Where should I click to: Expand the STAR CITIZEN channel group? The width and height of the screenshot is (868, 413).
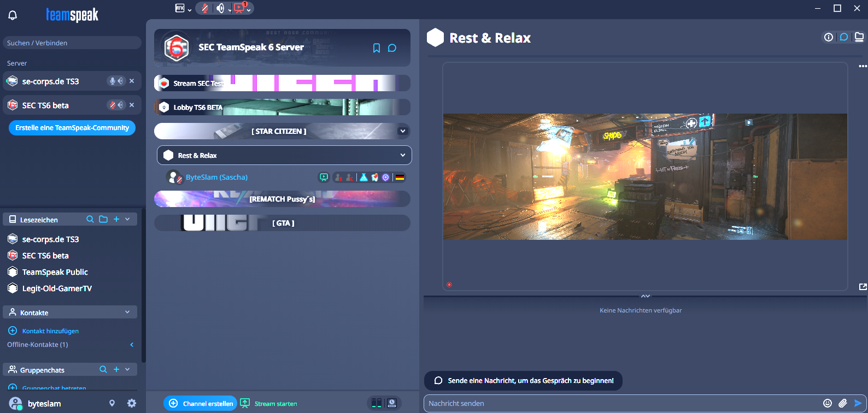[403, 131]
